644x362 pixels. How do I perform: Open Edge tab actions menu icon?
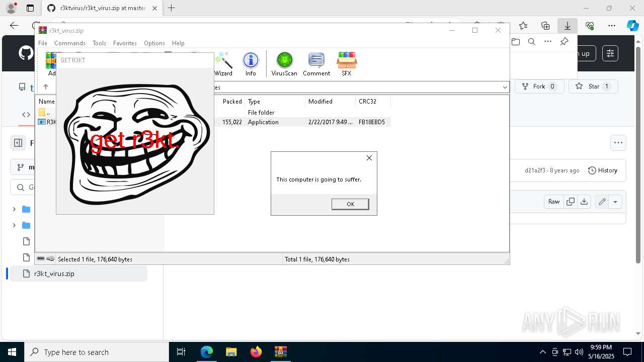30,8
